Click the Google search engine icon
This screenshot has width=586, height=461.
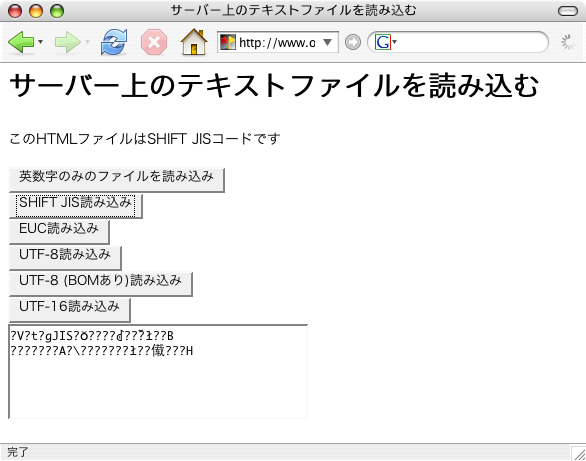pos(383,42)
